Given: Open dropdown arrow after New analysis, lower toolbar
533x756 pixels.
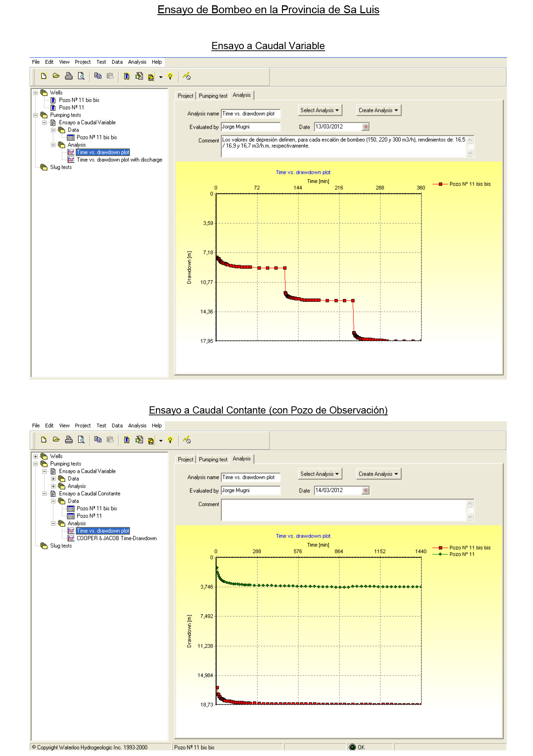Looking at the screenshot, I should pos(161,441).
